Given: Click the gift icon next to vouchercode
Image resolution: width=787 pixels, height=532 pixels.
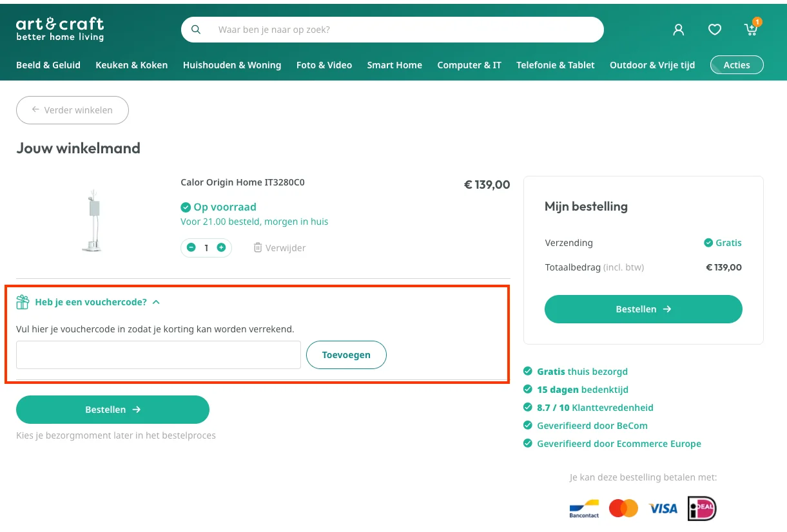Looking at the screenshot, I should [x=23, y=301].
